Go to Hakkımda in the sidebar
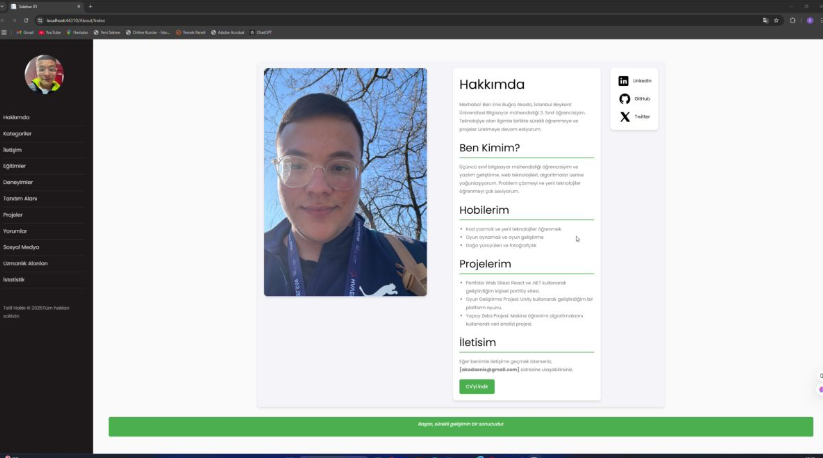The height and width of the screenshot is (458, 823). pos(16,118)
